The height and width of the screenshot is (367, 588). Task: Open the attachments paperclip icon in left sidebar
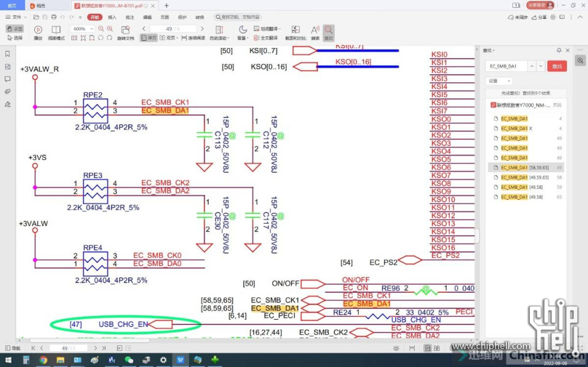click(x=7, y=92)
